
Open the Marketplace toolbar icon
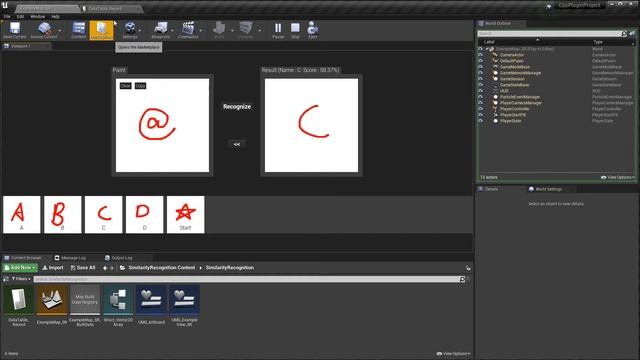click(x=101, y=30)
